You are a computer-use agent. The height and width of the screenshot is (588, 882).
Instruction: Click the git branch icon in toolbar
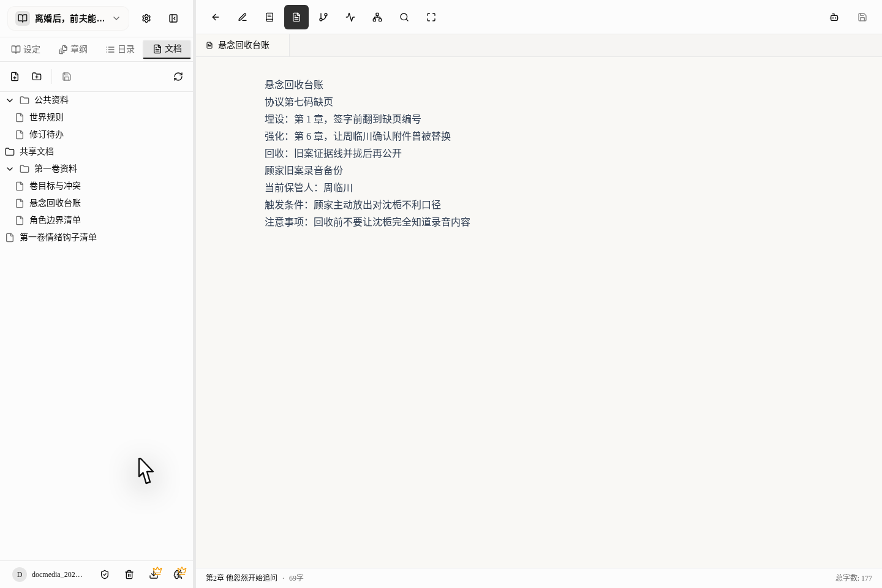click(323, 17)
